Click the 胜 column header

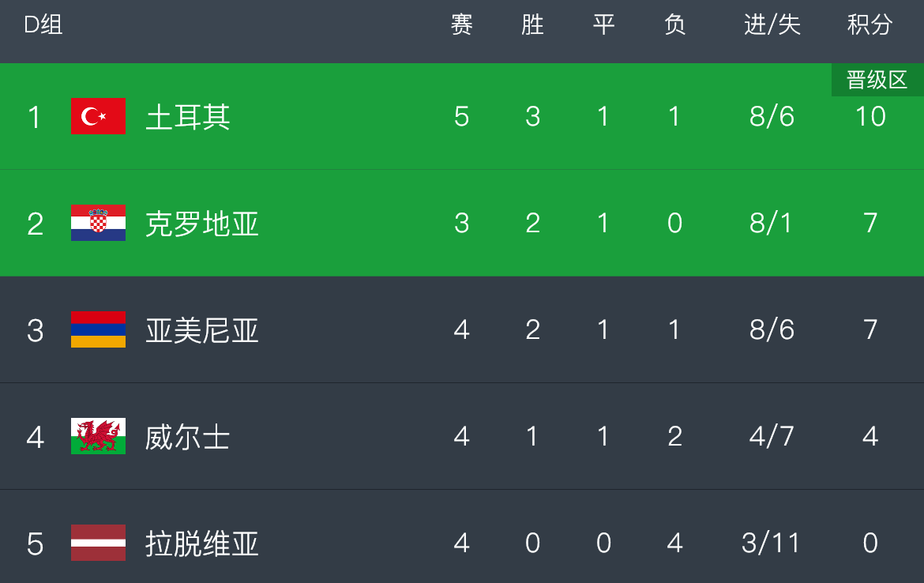[533, 24]
